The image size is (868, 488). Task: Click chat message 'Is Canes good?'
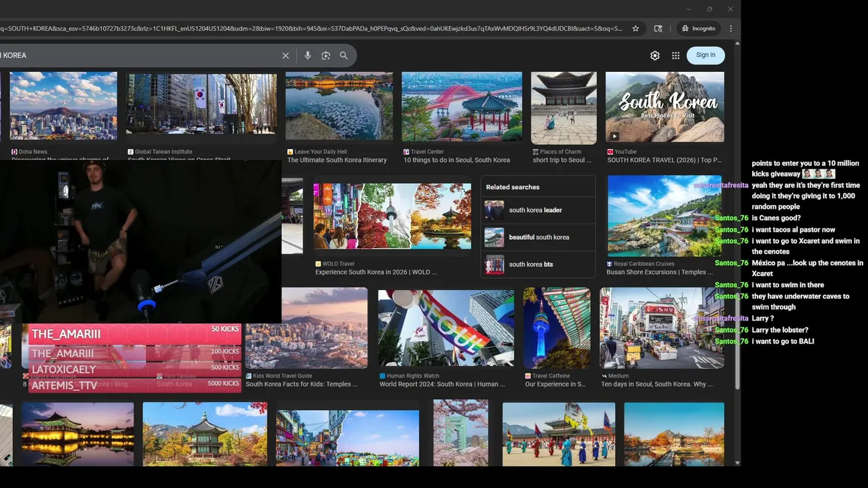pos(776,218)
